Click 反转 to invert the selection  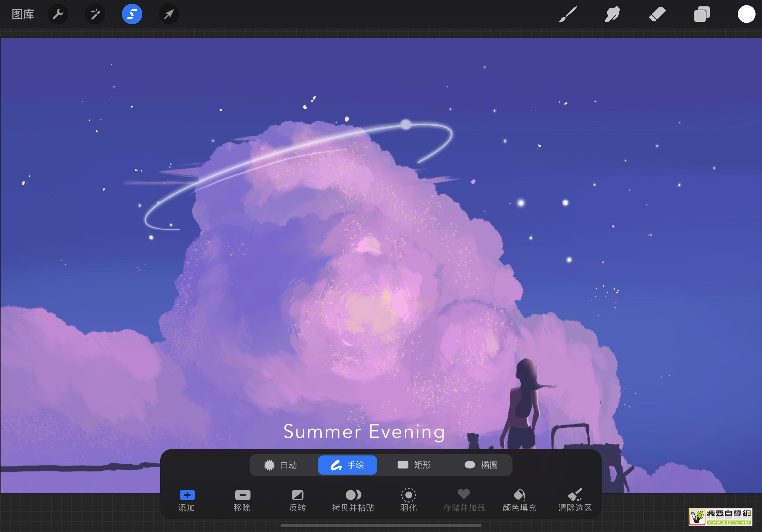(x=297, y=500)
